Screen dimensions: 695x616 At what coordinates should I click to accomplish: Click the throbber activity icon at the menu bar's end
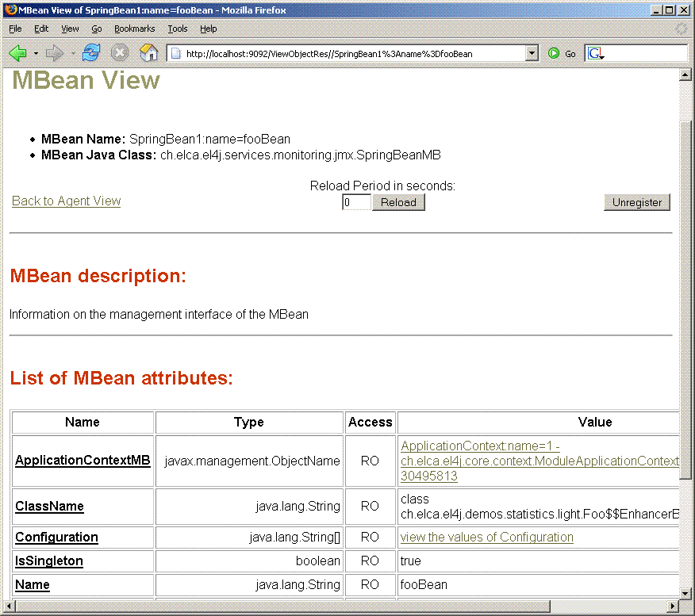(x=682, y=29)
